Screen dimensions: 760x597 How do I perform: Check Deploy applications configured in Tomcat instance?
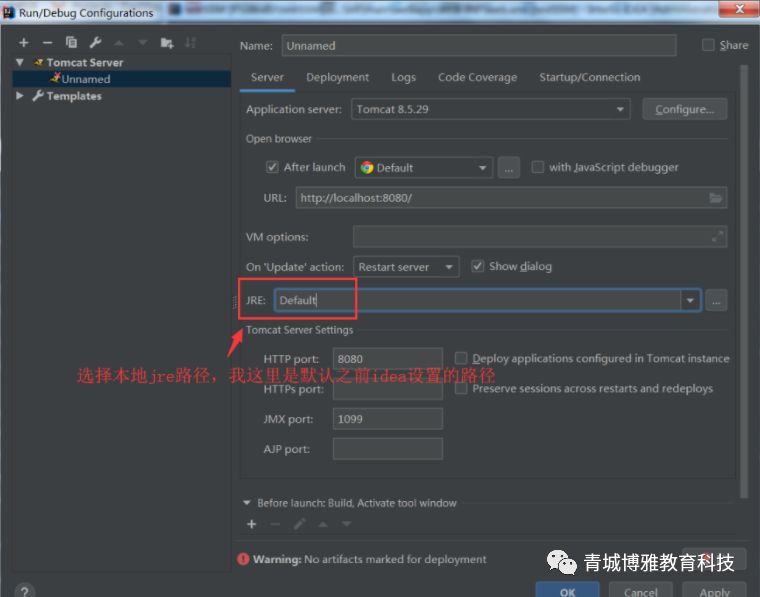click(461, 358)
